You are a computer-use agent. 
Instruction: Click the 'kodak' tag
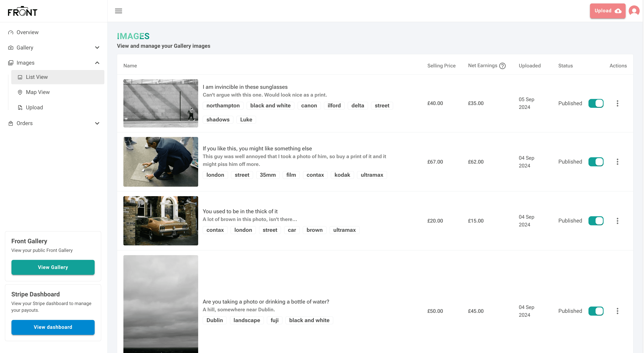click(342, 175)
